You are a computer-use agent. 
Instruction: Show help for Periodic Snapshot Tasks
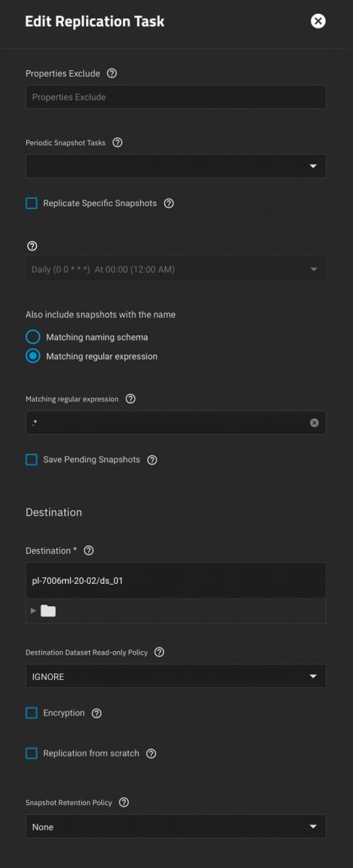(117, 142)
